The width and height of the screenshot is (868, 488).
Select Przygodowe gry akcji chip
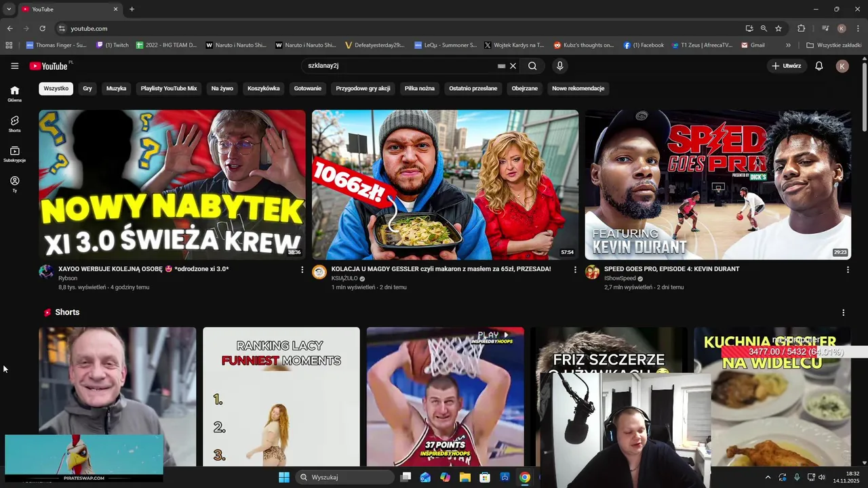(x=363, y=88)
